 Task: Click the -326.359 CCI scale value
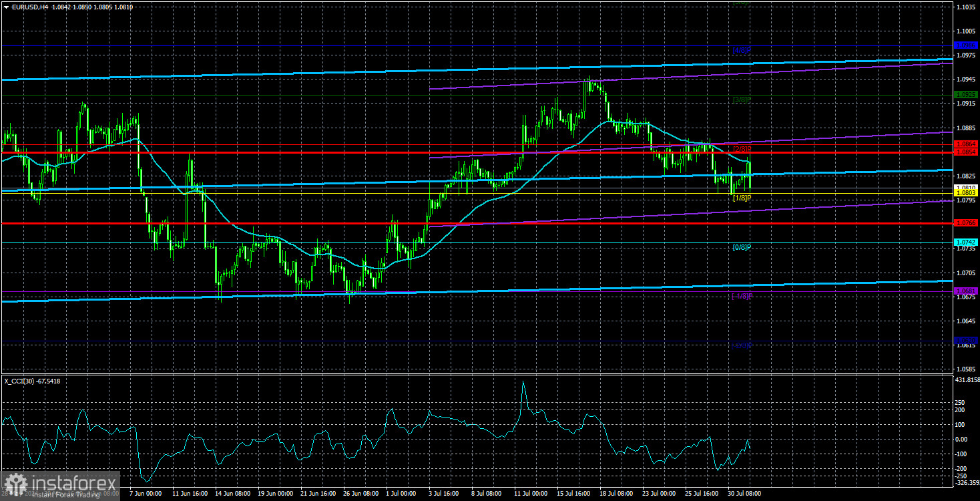967,482
